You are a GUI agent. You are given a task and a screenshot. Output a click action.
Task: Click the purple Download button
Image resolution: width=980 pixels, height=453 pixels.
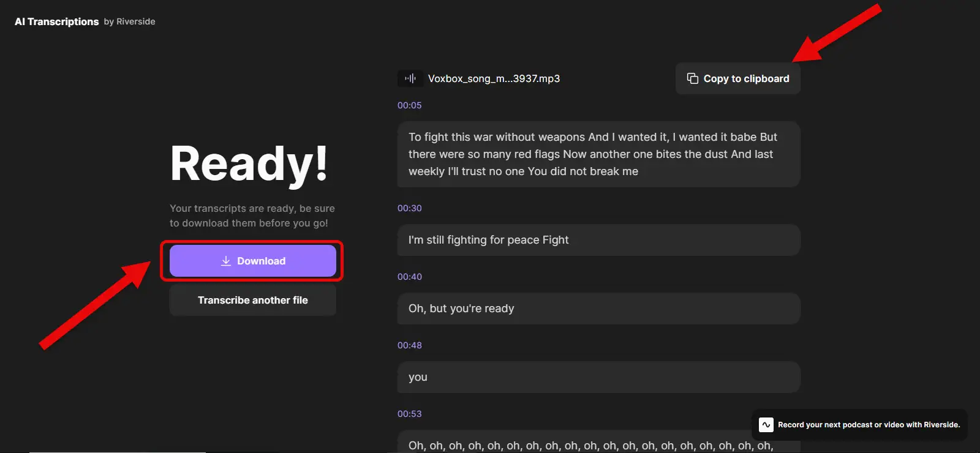(x=252, y=261)
